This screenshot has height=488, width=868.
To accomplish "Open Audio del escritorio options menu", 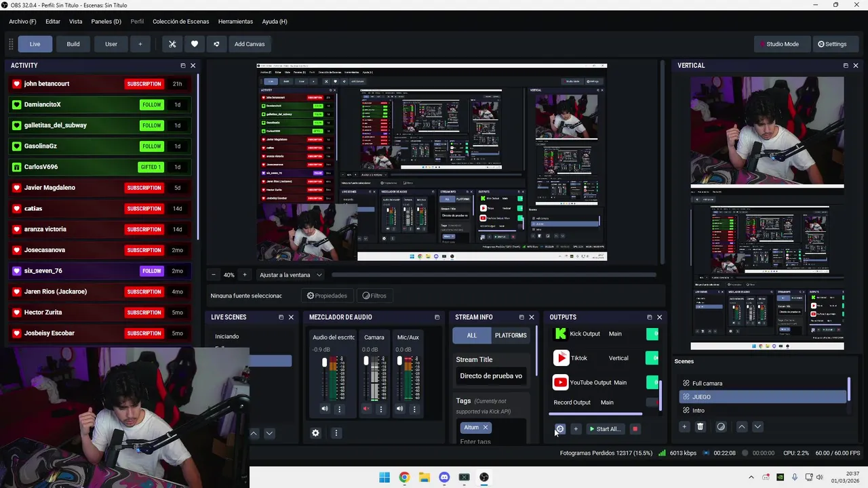I will coord(339,409).
